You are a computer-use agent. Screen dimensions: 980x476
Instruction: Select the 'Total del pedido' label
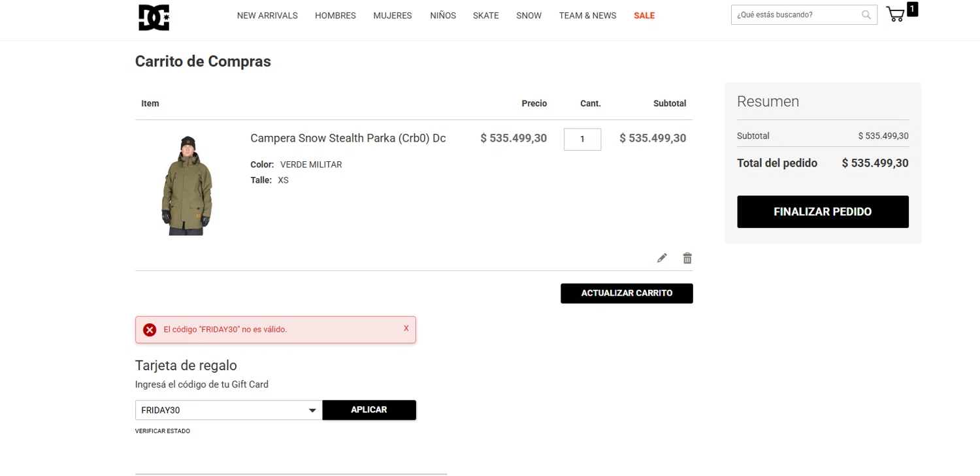[777, 163]
